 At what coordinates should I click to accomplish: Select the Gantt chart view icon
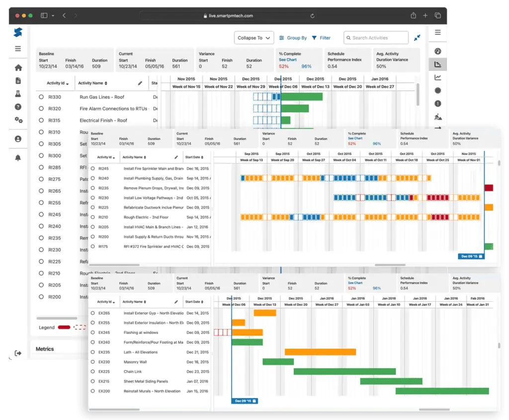[438, 64]
